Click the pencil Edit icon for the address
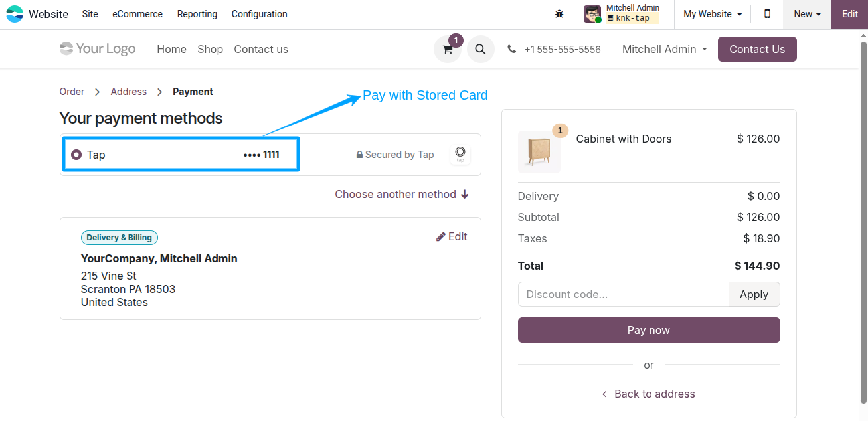Image resolution: width=868 pixels, height=421 pixels. 440,236
